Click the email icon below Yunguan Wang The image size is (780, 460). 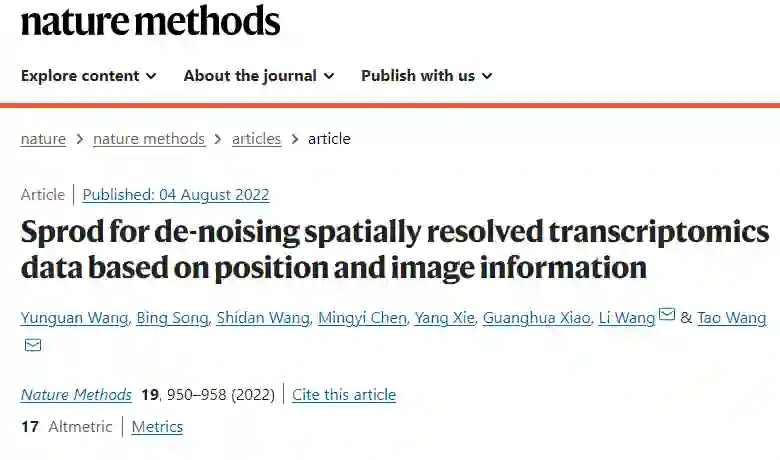tap(33, 345)
